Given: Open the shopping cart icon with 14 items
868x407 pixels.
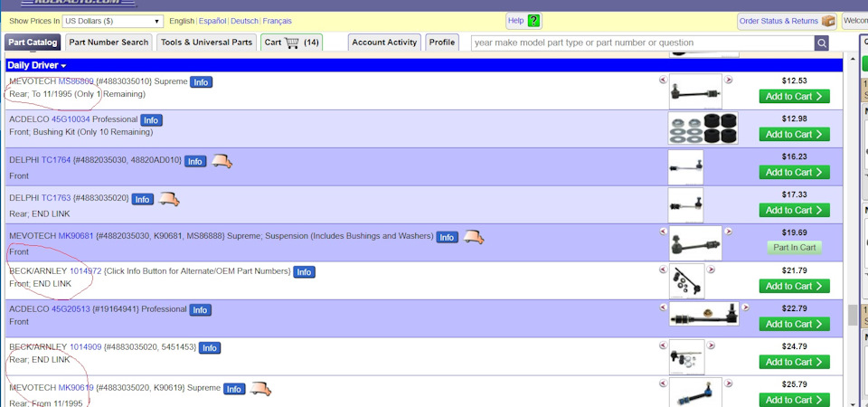Looking at the screenshot, I should tap(292, 43).
